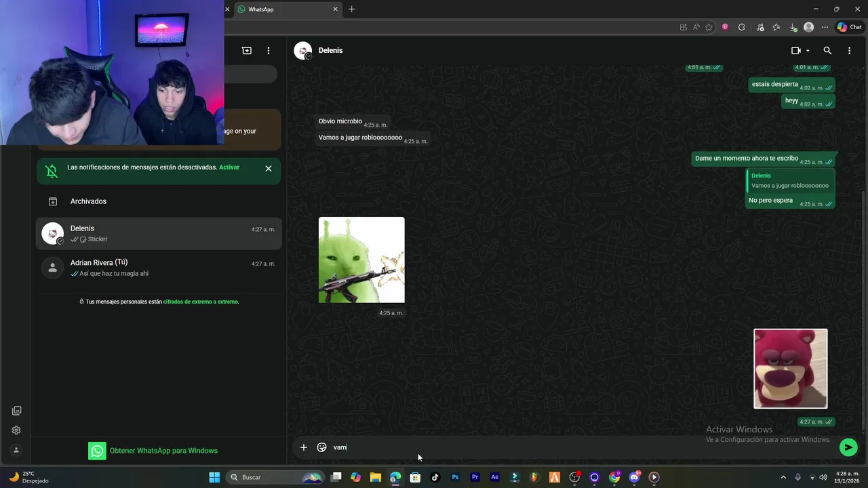The image size is (868, 488).
Task: Start a new chat from sidebar icon
Action: [x=247, y=51]
